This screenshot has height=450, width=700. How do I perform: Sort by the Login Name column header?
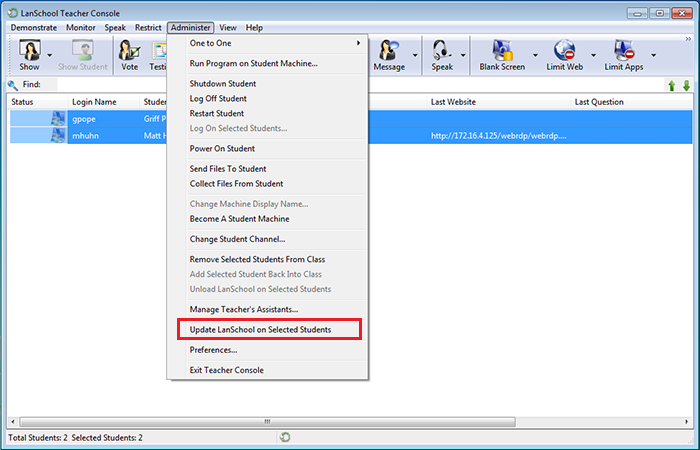[104, 102]
